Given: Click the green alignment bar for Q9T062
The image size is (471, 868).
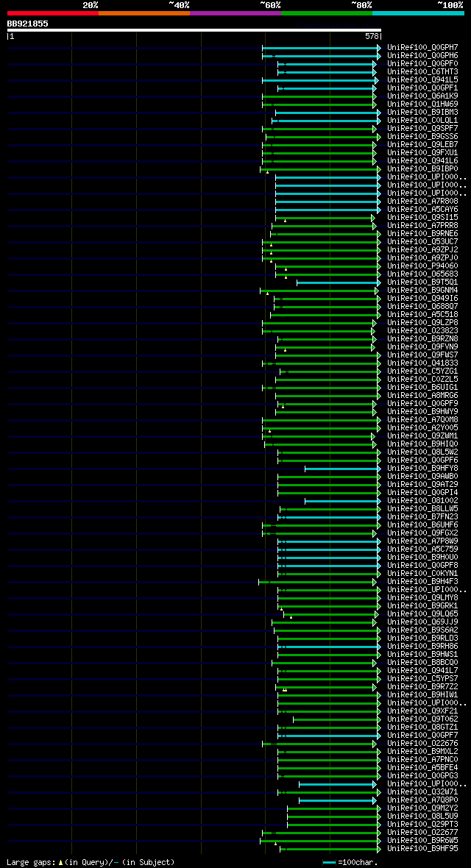Looking at the screenshot, I should pyautogui.click(x=336, y=719).
